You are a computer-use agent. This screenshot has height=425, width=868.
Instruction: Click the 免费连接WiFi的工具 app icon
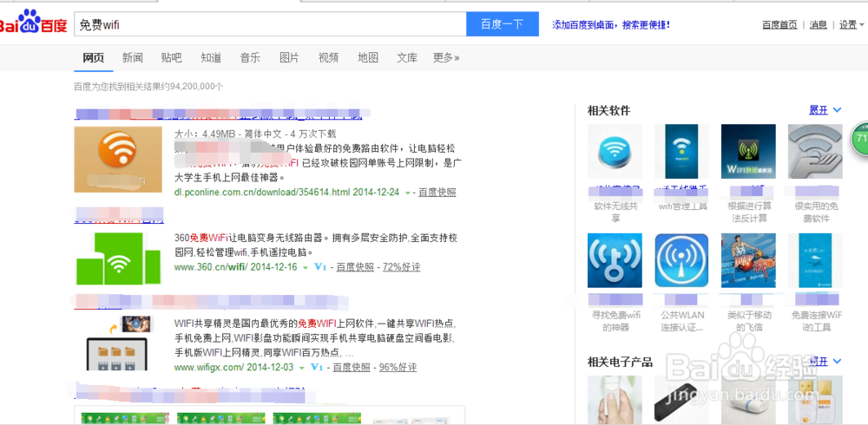pyautogui.click(x=815, y=261)
